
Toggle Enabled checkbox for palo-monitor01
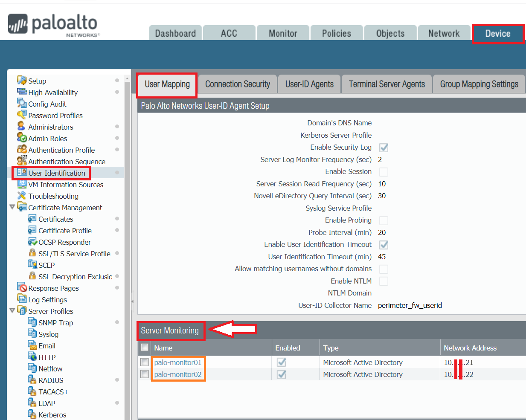282,362
